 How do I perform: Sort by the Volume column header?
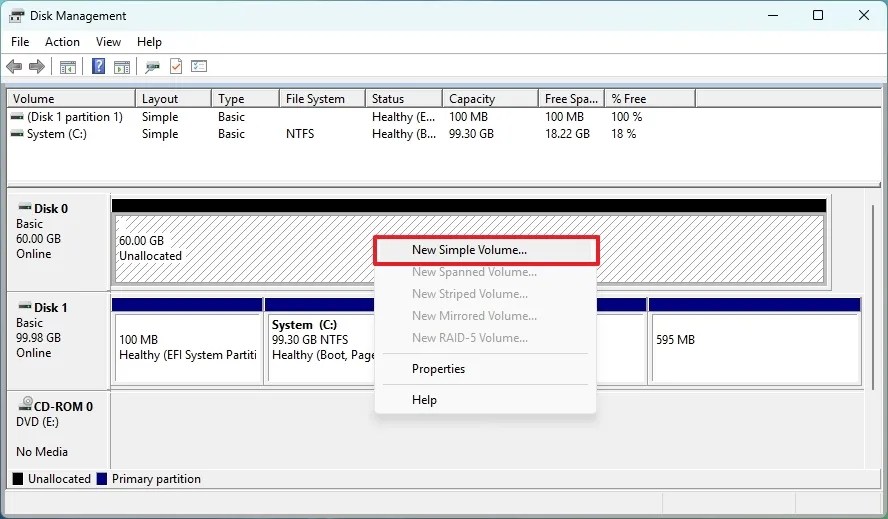(71, 99)
